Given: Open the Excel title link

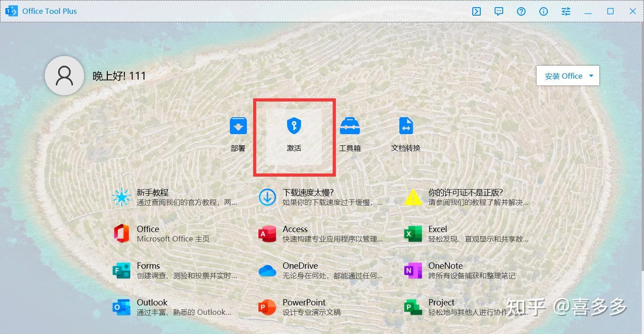Looking at the screenshot, I should click(438, 229).
